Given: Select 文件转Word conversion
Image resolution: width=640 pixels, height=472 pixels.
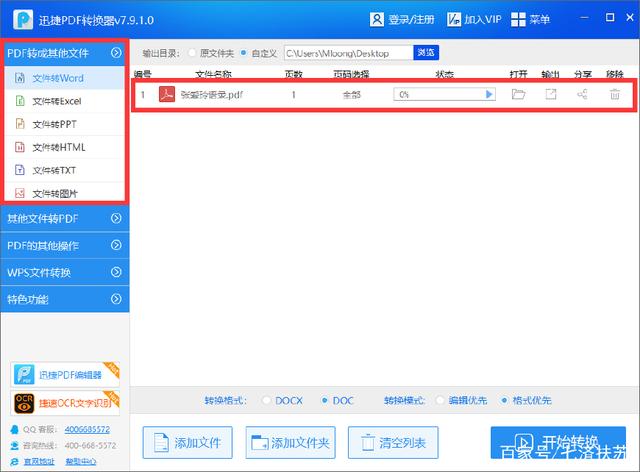Looking at the screenshot, I should (x=64, y=78).
